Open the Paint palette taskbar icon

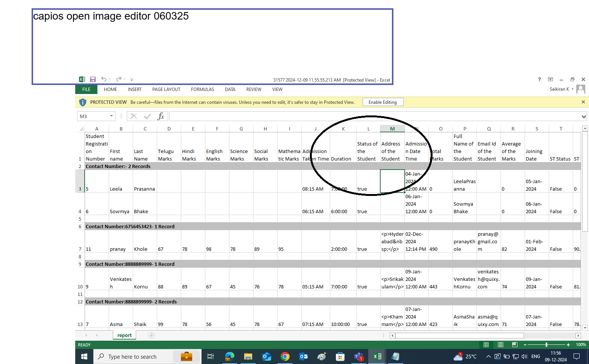pyautogui.click(x=322, y=356)
